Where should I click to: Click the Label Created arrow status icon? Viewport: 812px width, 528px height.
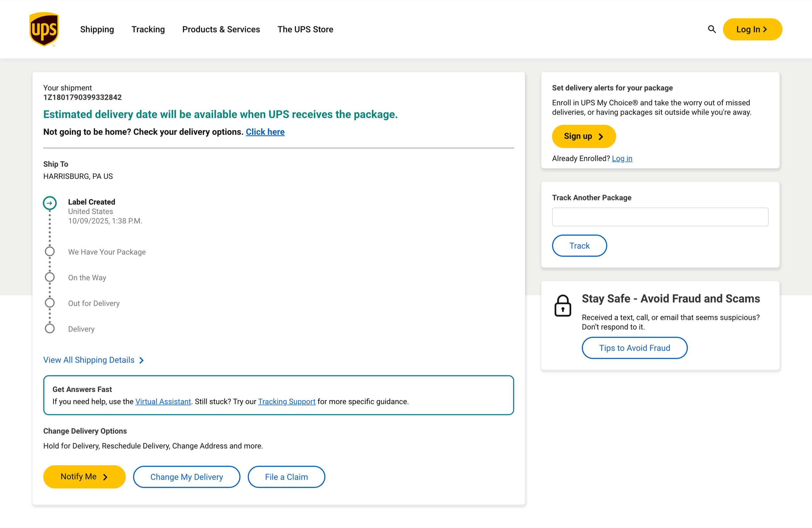pos(50,203)
